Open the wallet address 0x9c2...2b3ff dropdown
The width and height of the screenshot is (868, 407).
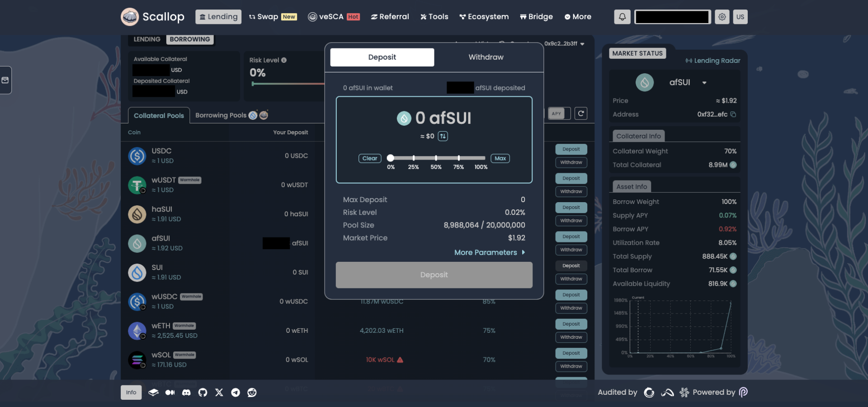(x=565, y=44)
